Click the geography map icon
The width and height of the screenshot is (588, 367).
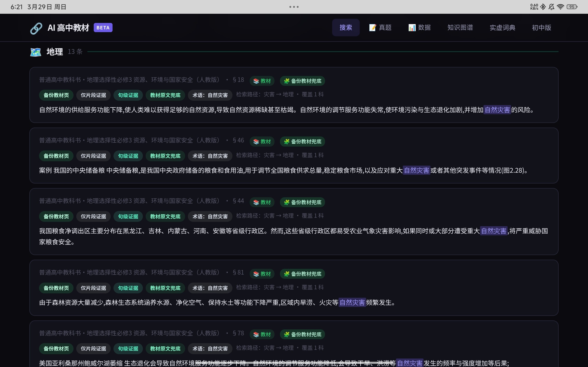(x=36, y=52)
